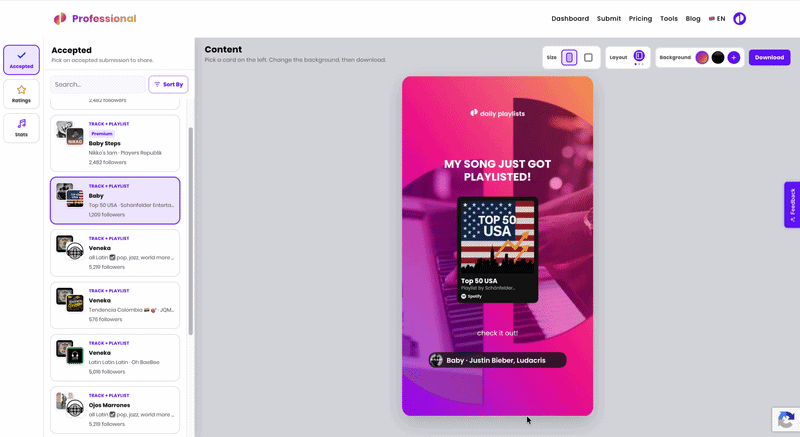
Task: Click the Professional logo icon
Action: 60,19
